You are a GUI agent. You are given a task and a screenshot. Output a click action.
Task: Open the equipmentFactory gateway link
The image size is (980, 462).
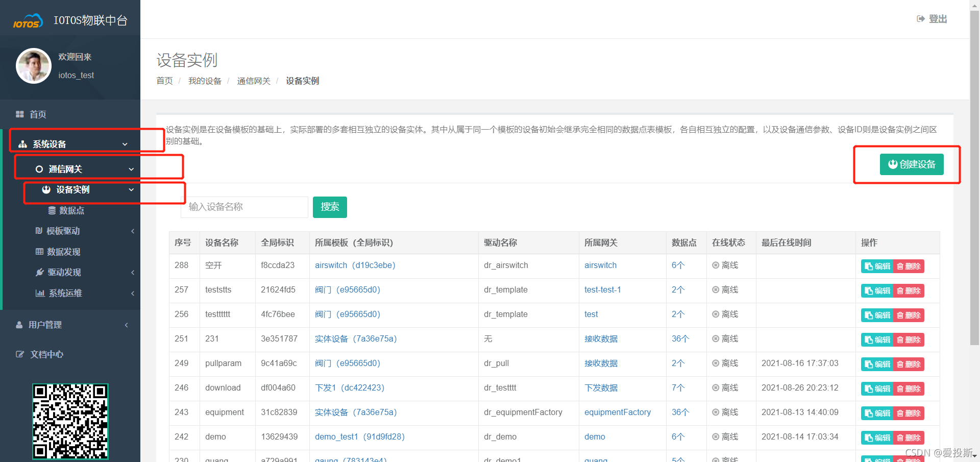(x=617, y=412)
